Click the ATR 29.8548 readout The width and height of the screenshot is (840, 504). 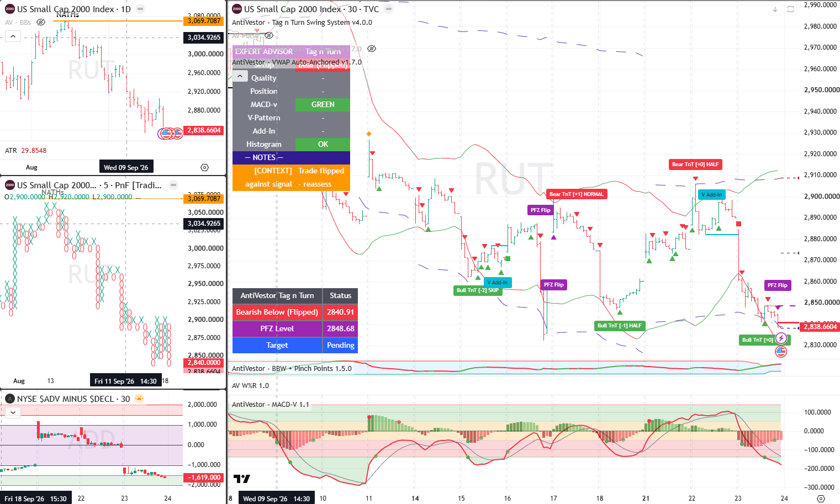[26, 151]
